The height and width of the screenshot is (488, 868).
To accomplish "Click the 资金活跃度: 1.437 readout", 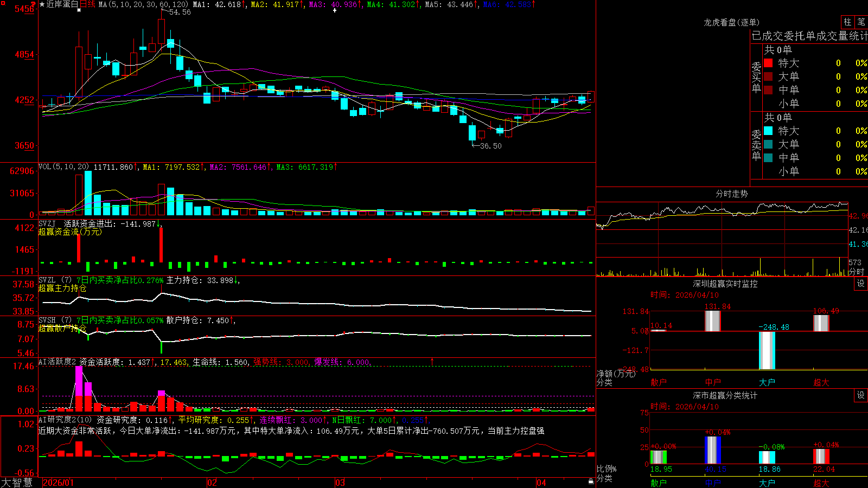I will [115, 362].
